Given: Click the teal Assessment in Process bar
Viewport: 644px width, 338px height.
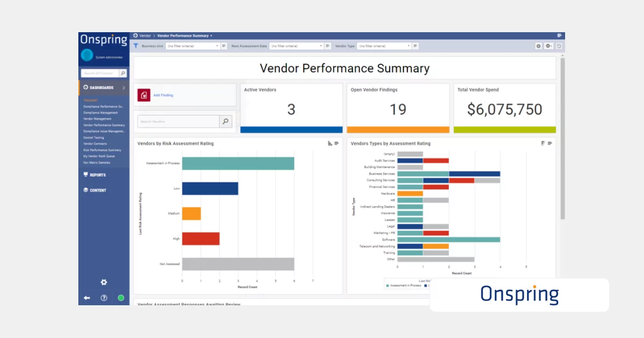Looking at the screenshot, I should point(238,163).
